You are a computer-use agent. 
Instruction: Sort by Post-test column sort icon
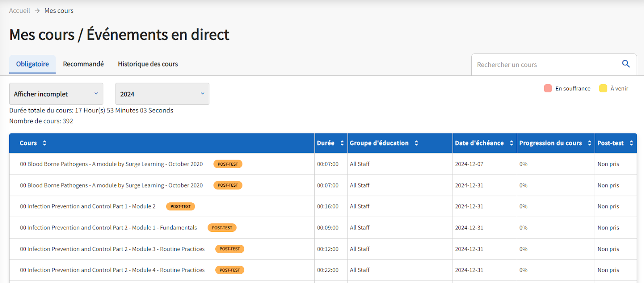point(631,143)
